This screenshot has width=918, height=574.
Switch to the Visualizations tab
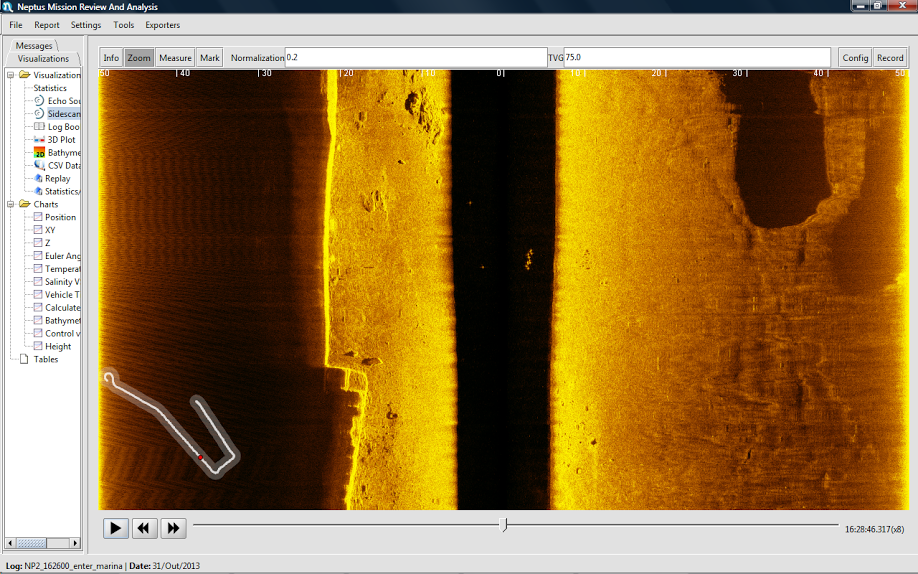(43, 59)
